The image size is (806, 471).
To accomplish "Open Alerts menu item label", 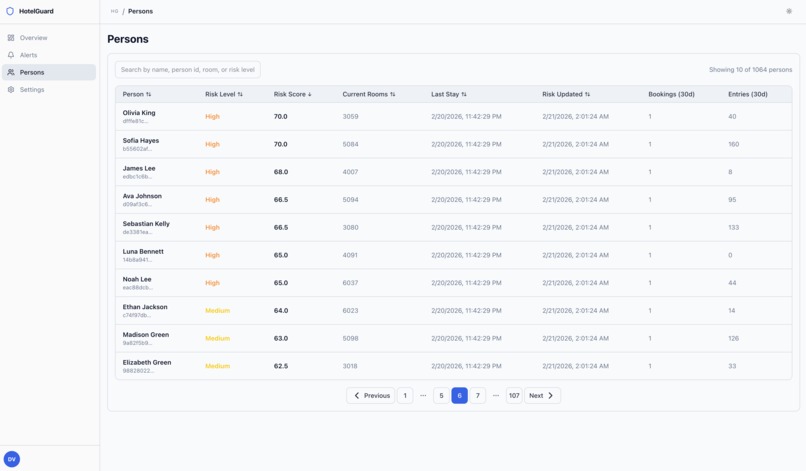I will 28,55.
